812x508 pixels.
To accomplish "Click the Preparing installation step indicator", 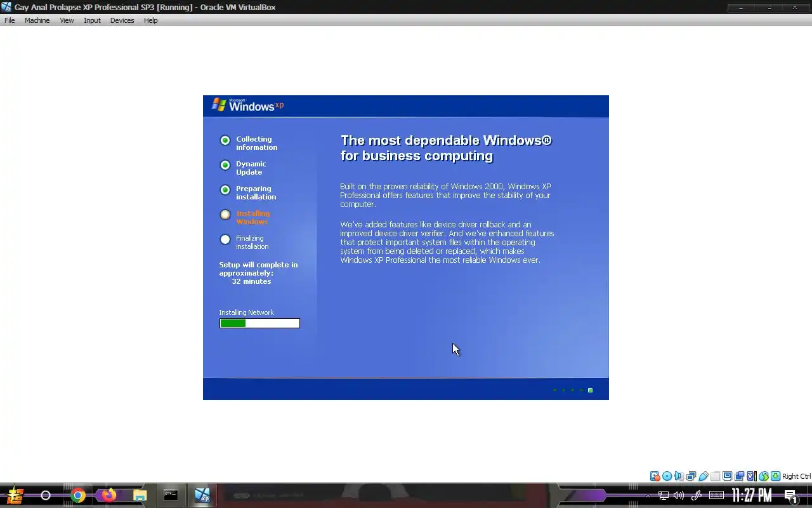I will (x=225, y=190).
